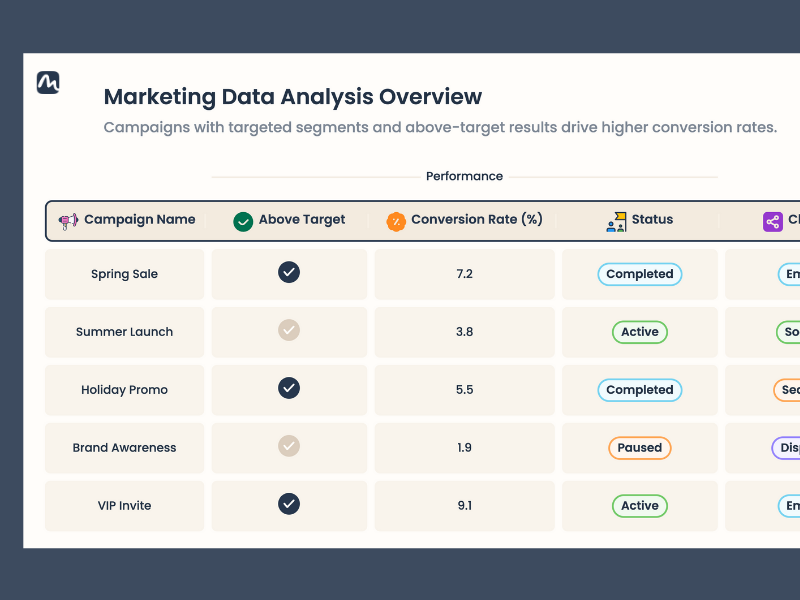Select the Holiday Promo campaign name cell
This screenshot has height=600, width=800.
(x=124, y=390)
